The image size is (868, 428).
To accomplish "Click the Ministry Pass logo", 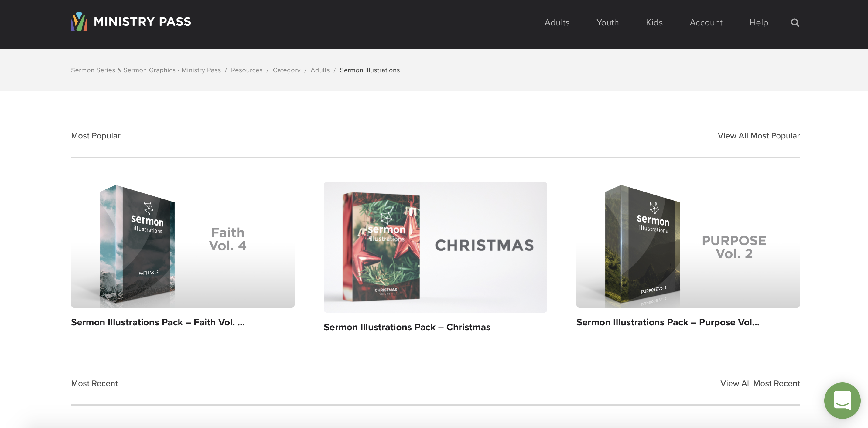I will click(130, 22).
